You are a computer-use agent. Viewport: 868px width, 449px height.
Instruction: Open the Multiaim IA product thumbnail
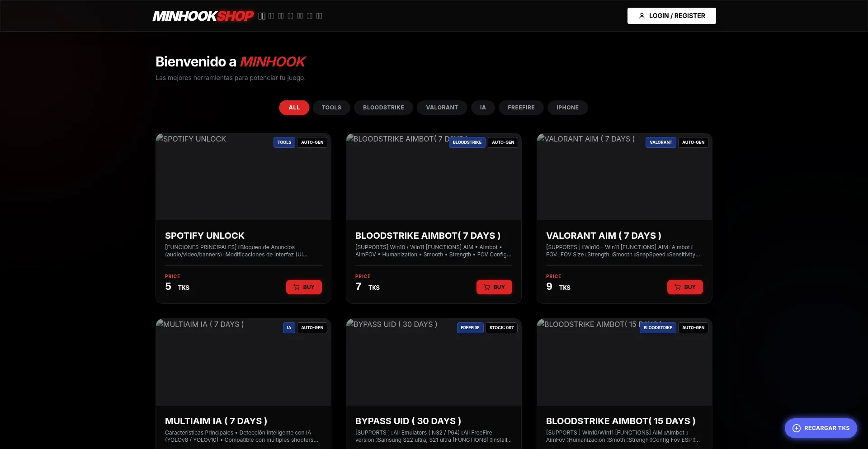243,366
